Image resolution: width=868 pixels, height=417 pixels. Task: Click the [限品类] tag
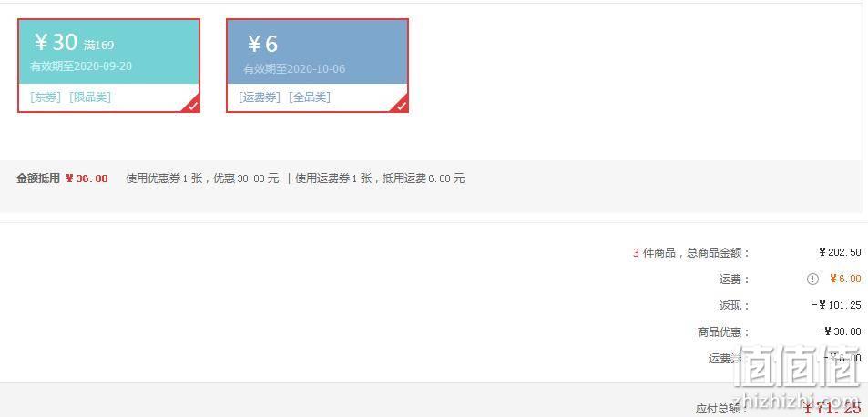point(90,97)
